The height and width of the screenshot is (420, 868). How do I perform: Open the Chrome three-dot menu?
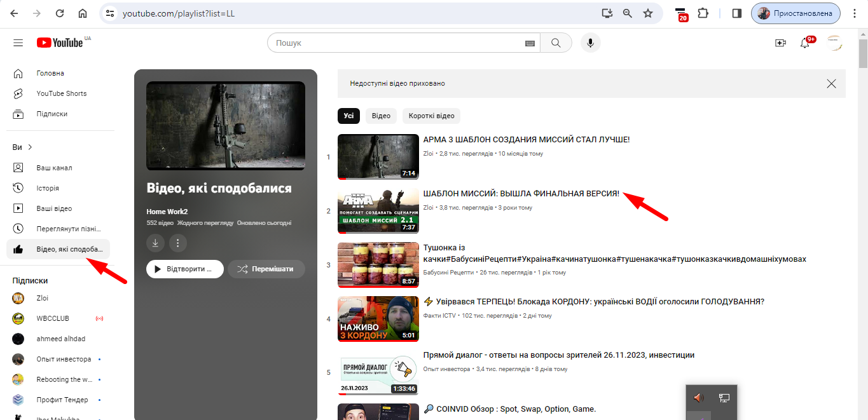[x=855, y=13]
